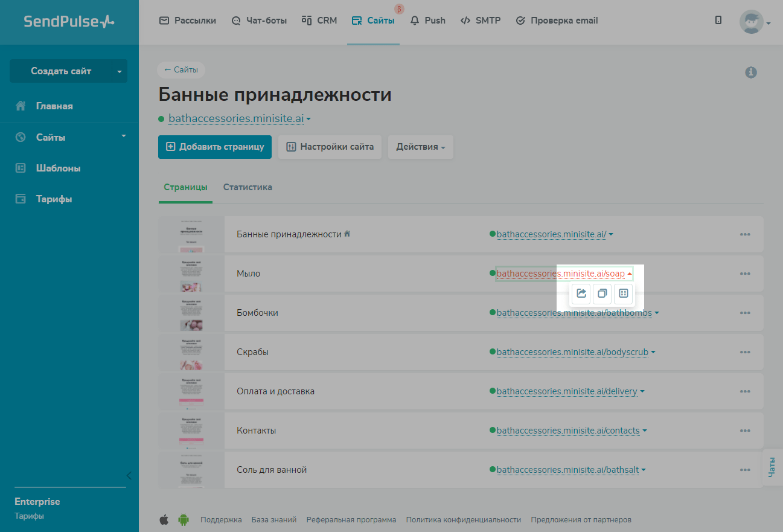
Task: Go back via the ← Сайты button
Action: tap(181, 70)
